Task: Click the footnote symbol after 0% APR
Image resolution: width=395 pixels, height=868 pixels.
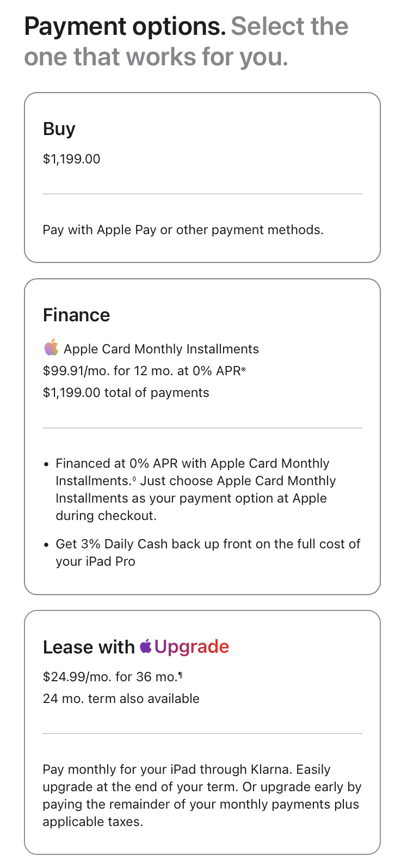Action: point(243,370)
